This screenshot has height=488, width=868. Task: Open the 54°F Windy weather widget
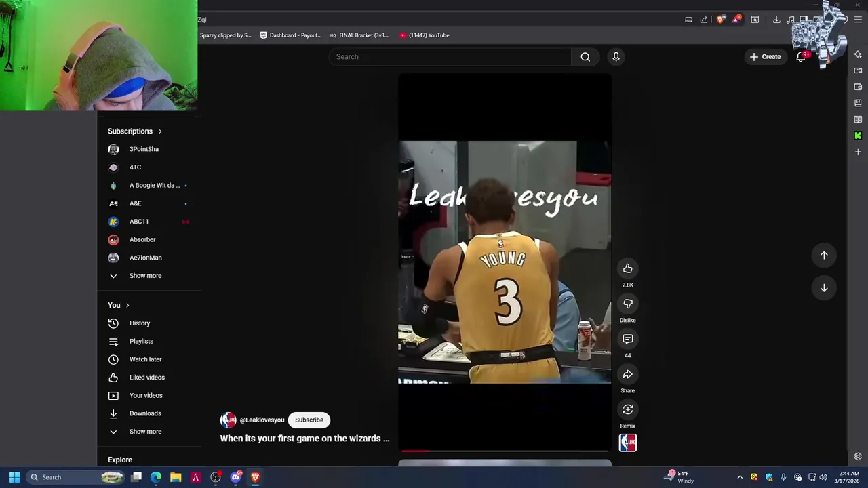tap(679, 477)
